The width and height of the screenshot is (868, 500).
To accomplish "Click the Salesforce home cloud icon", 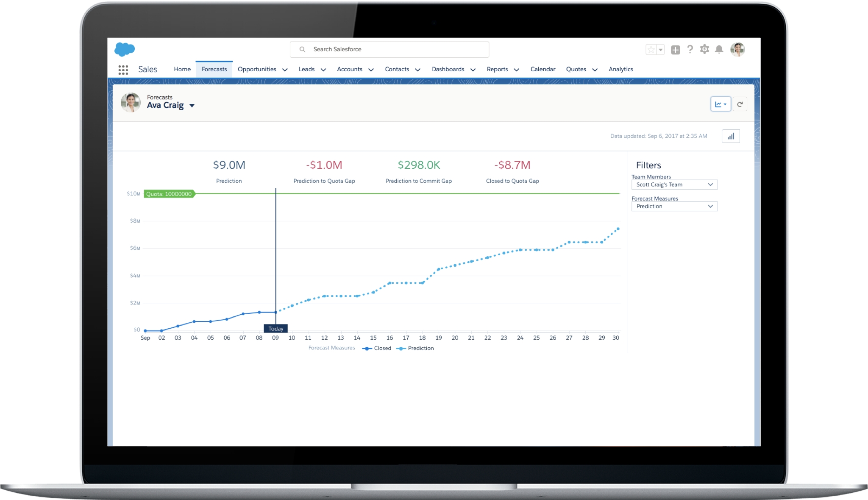I will (x=125, y=48).
